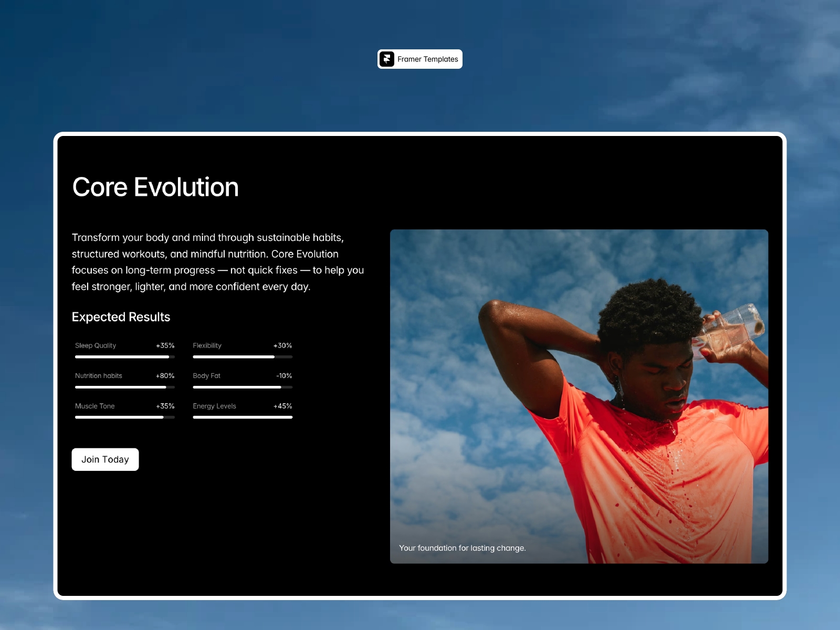Click the Energy Levels progress bar
The image size is (840, 630).
click(243, 417)
